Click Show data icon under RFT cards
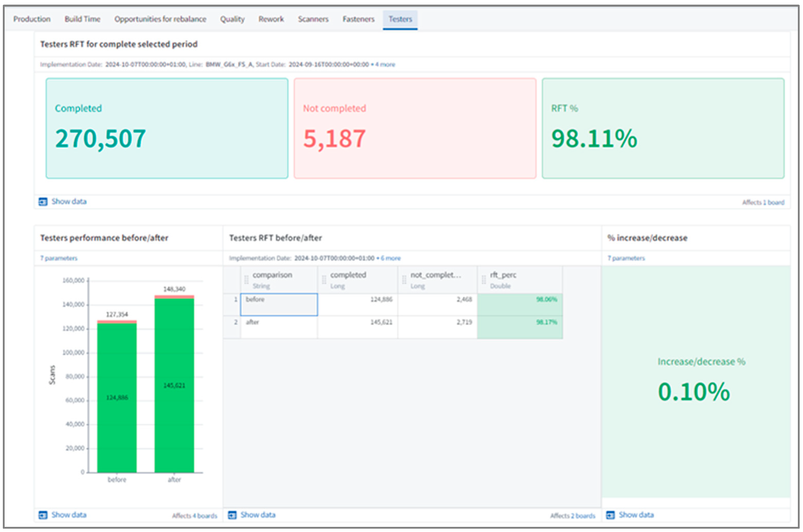This screenshot has height=532, width=803. (x=43, y=202)
